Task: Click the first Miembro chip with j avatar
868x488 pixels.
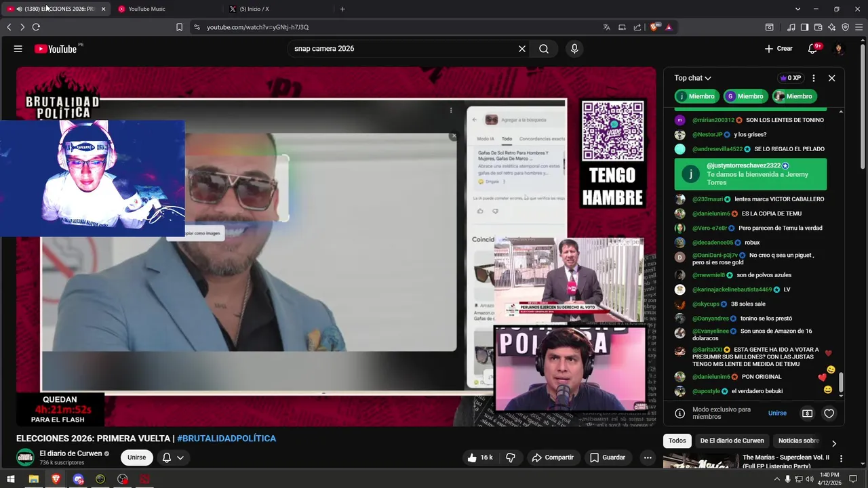Action: point(696,96)
